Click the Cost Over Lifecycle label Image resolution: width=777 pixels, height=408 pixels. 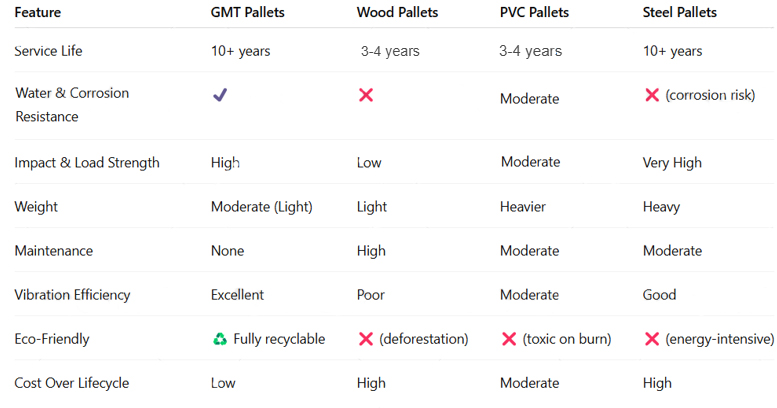pos(71,383)
